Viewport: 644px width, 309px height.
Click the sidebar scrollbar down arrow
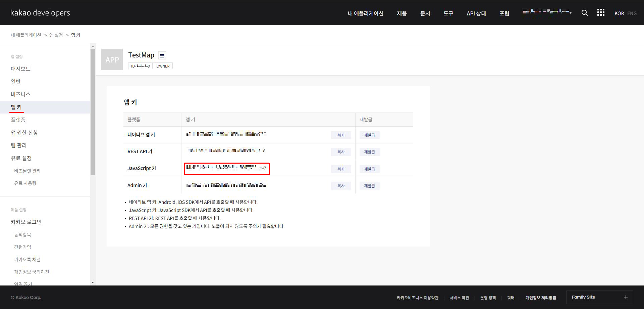(93, 282)
